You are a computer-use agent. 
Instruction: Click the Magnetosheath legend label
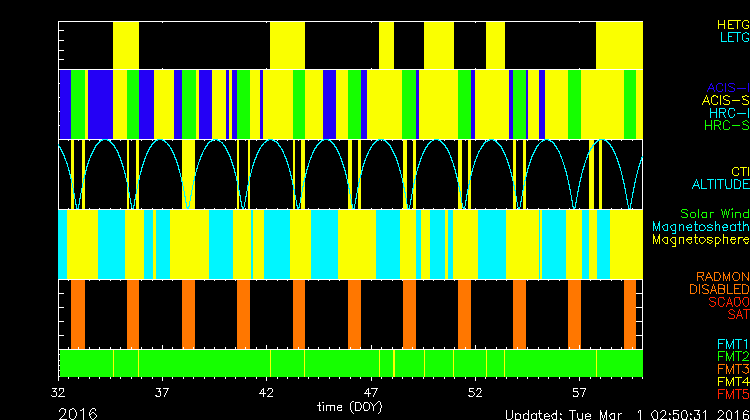(x=700, y=227)
